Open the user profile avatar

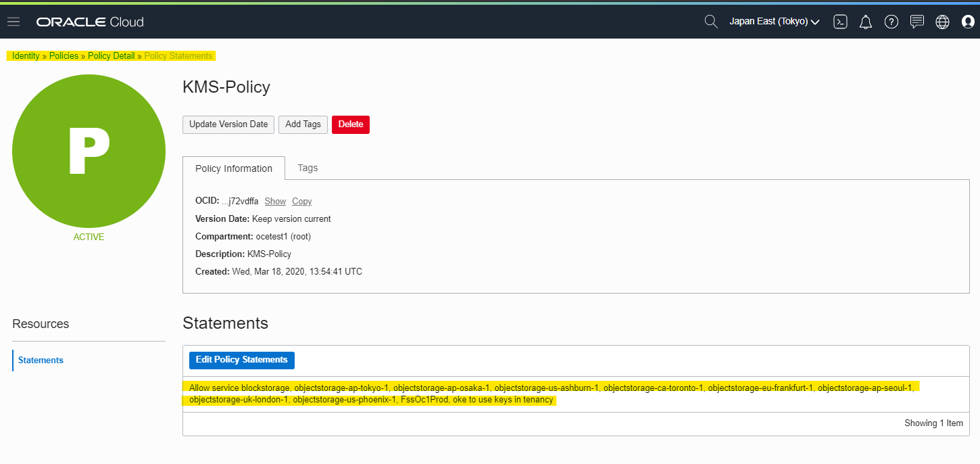pyautogui.click(x=968, y=22)
